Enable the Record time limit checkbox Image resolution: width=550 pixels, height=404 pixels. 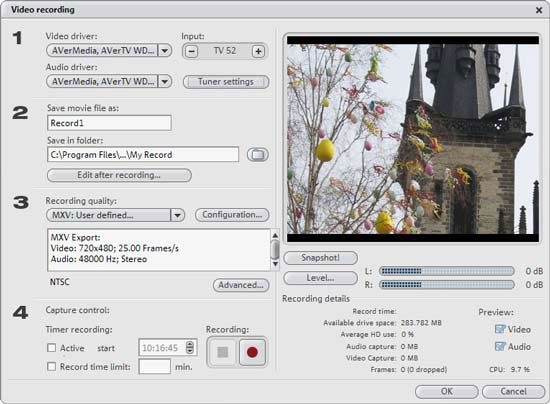(52, 366)
